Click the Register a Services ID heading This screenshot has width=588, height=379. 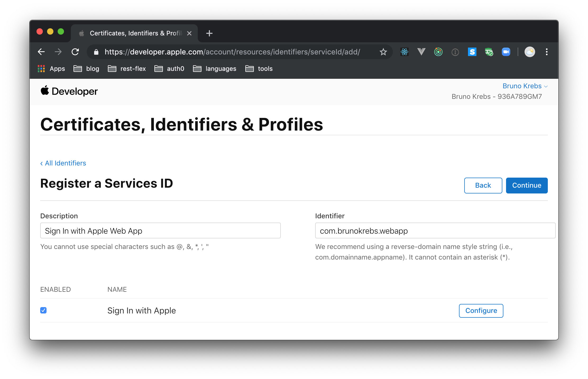click(x=107, y=183)
